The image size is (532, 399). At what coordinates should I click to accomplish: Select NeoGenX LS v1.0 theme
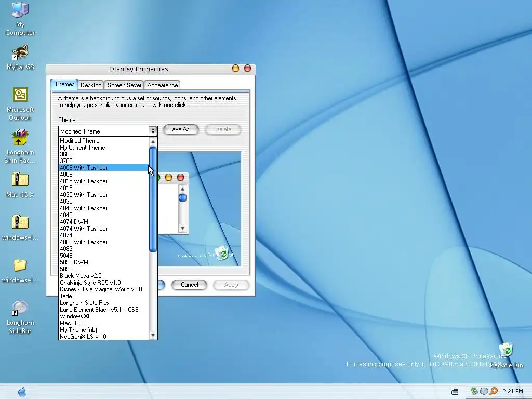104,336
